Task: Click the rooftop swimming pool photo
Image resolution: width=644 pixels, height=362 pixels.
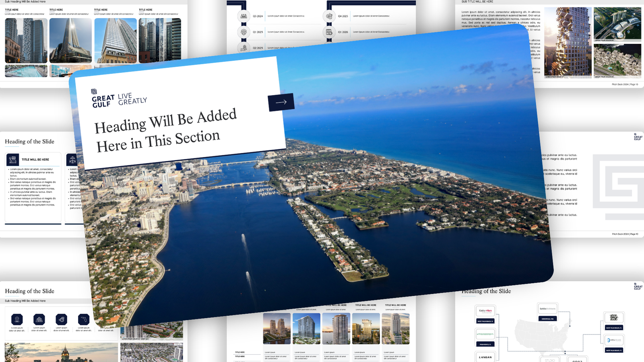Action: [26, 71]
